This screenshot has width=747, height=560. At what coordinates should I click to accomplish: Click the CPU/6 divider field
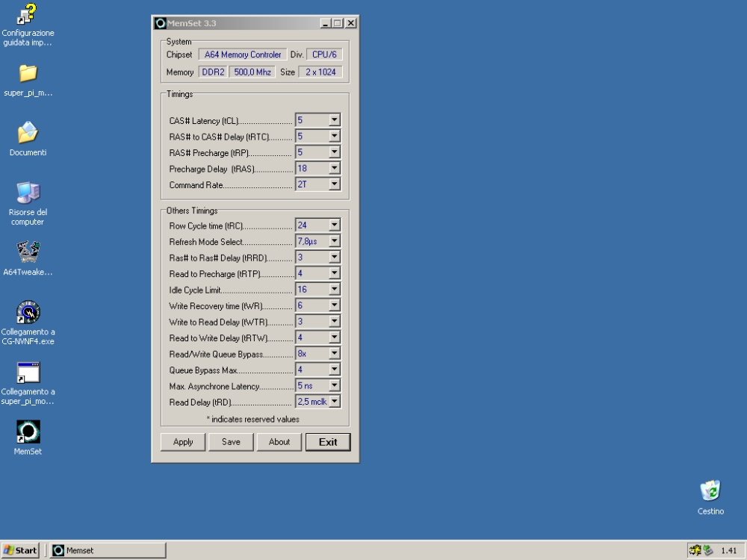point(324,55)
